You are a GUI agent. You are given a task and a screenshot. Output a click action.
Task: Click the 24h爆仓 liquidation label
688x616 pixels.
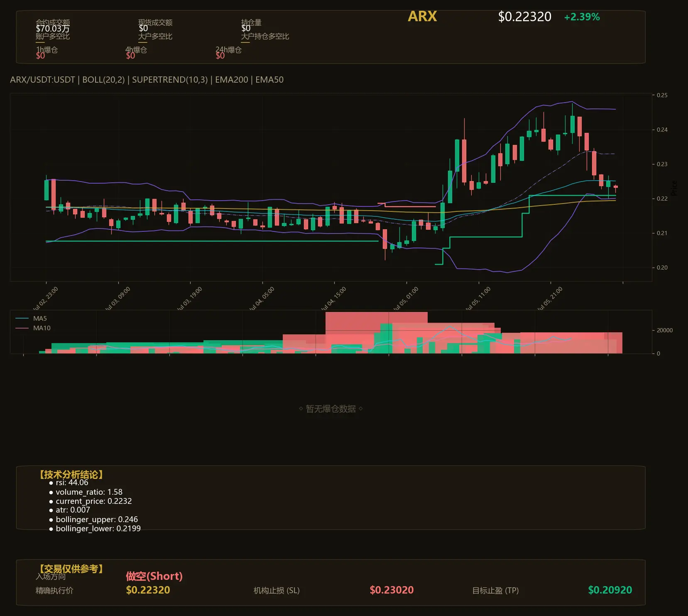[228, 50]
